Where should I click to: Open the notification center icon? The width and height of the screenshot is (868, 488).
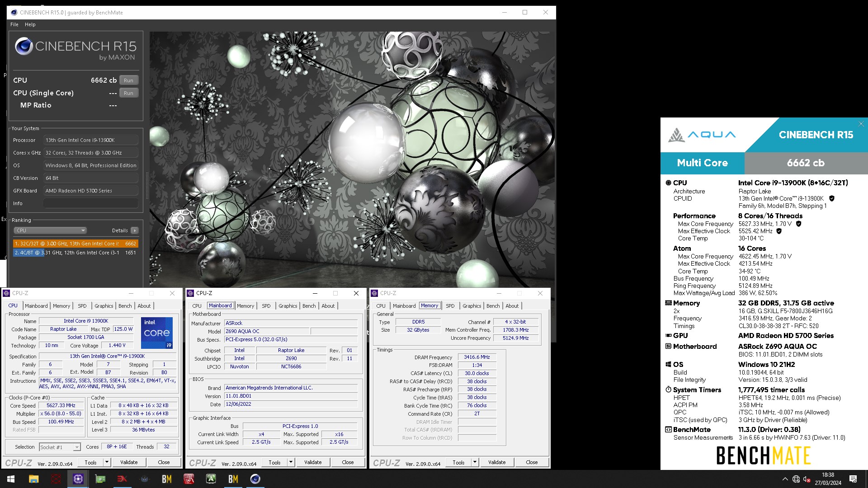click(853, 479)
